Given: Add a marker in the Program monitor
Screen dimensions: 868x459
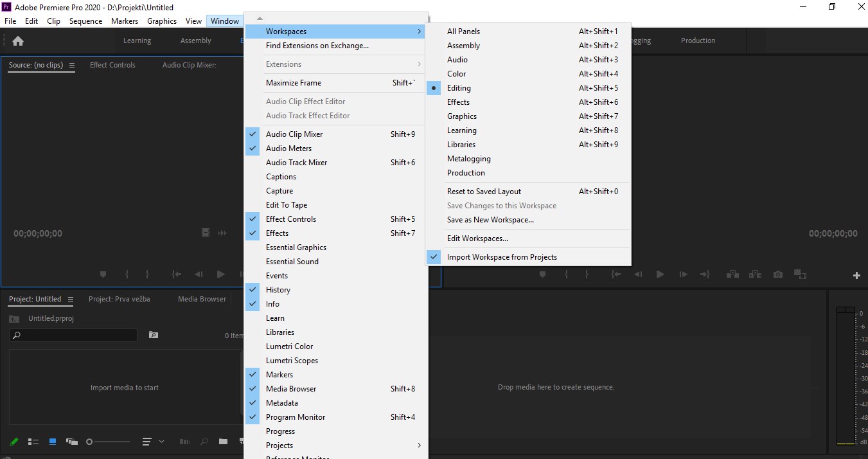Looking at the screenshot, I should click(542, 274).
